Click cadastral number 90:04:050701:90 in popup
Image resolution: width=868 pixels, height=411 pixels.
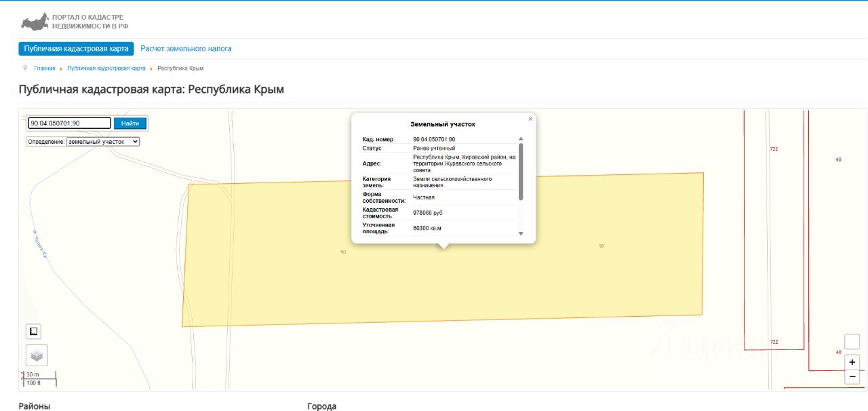434,139
